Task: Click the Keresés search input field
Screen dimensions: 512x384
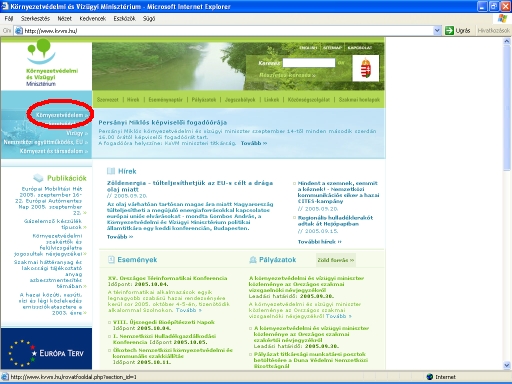Action: pyautogui.click(x=309, y=63)
